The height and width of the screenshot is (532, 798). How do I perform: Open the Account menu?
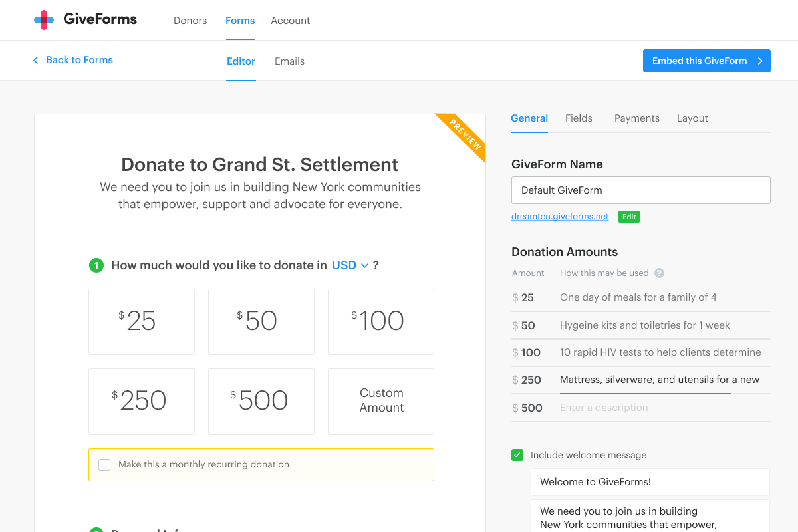[291, 21]
